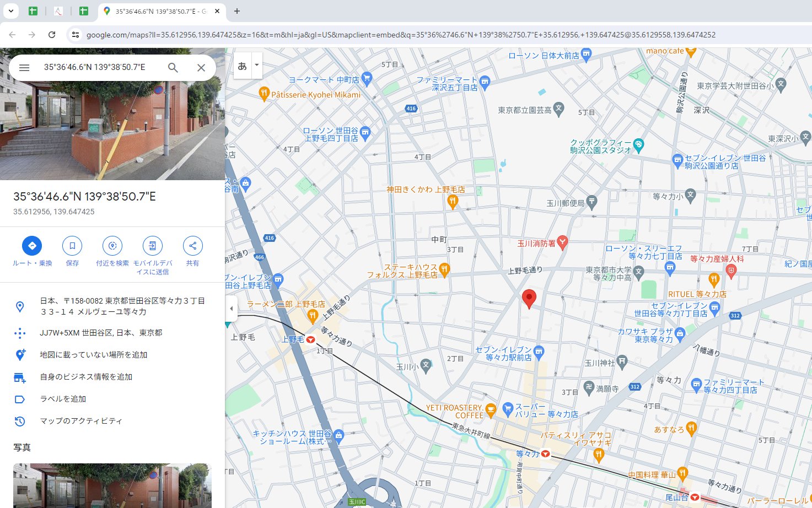Click the ヨークマート 中町店 shopping marker
Screen dimensions: 812x508
pos(367,79)
